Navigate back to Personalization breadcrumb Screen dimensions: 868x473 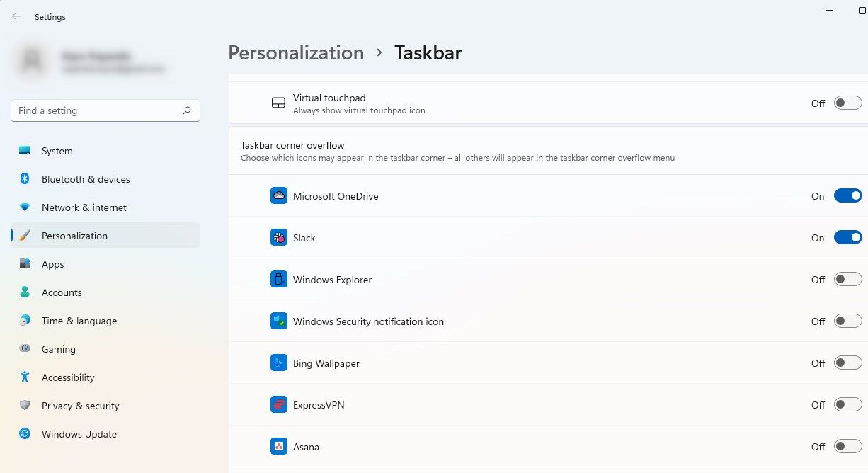click(x=296, y=53)
